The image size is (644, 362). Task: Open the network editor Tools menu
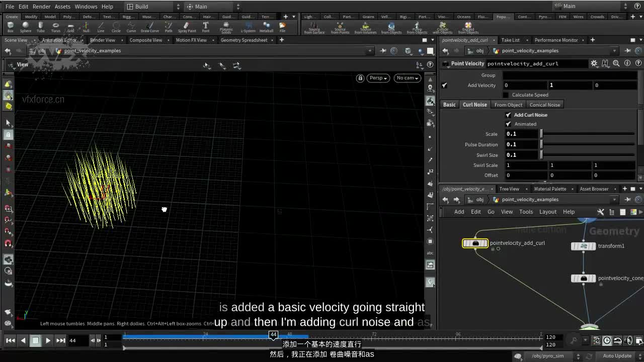(x=526, y=212)
